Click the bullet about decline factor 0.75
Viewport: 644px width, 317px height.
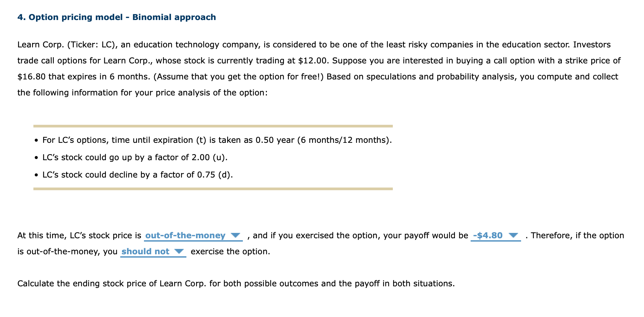pyautogui.click(x=138, y=175)
